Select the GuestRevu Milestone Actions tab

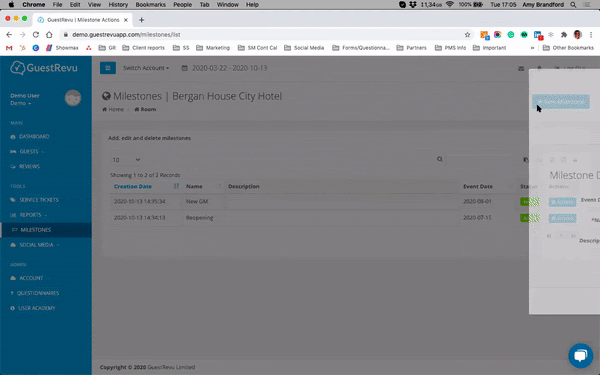(82, 20)
